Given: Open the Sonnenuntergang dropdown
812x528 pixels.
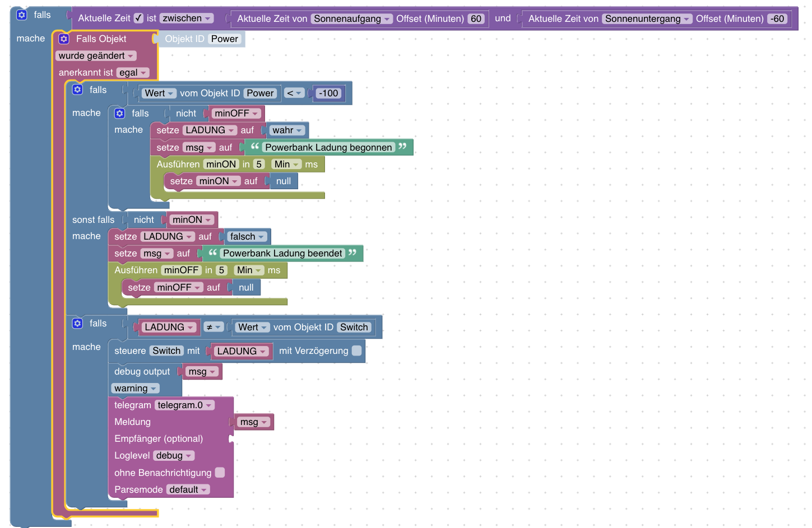Looking at the screenshot, I should pos(647,18).
